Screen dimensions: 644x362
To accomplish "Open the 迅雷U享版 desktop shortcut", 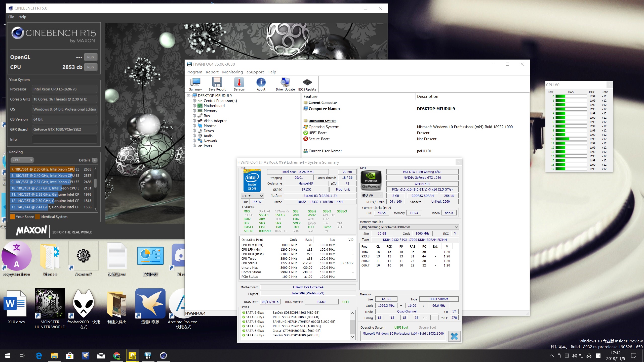I will pos(150,306).
